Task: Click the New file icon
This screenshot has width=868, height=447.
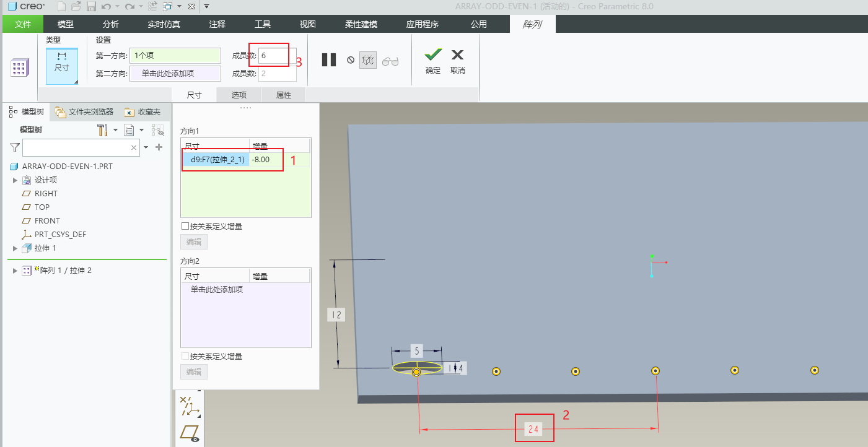Action: 61,6
